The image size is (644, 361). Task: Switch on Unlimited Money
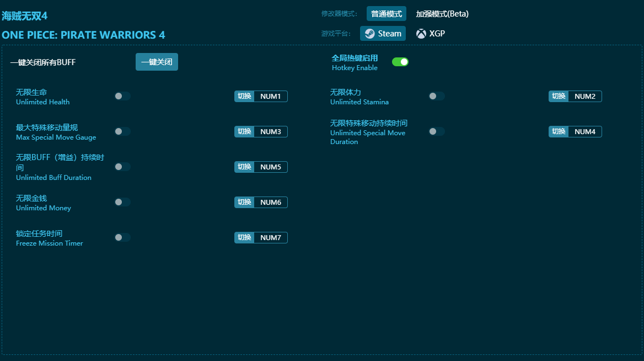[122, 202]
